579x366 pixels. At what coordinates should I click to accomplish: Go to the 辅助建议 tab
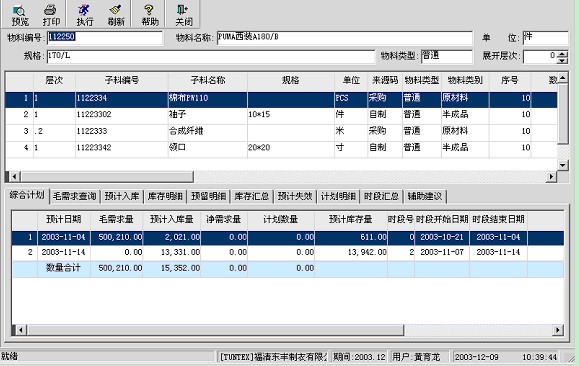[425, 196]
